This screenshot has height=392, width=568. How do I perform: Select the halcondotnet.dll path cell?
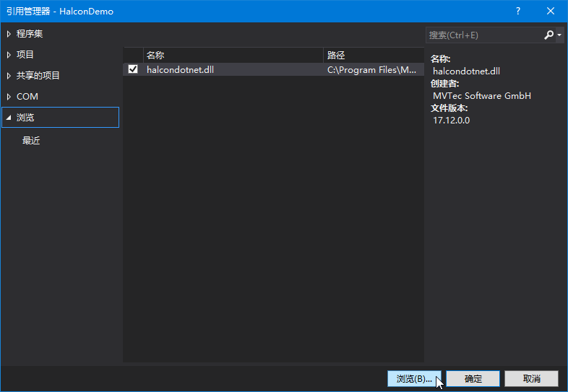pos(374,69)
